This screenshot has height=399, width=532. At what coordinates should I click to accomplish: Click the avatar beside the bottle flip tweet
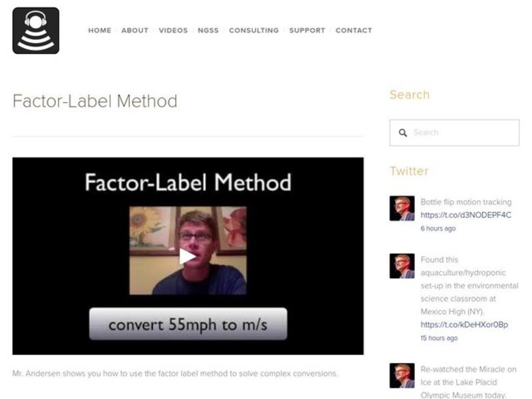[x=402, y=208]
